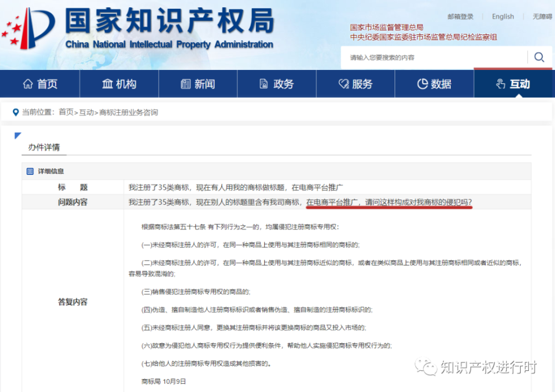Click the news icon beside 新闻
The height and width of the screenshot is (392, 555).
point(186,84)
